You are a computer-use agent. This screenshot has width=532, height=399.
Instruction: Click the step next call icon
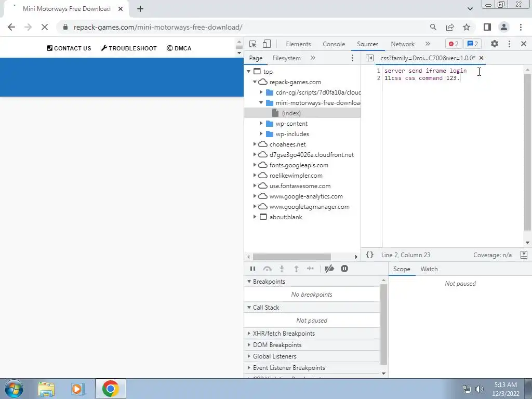coord(310,269)
